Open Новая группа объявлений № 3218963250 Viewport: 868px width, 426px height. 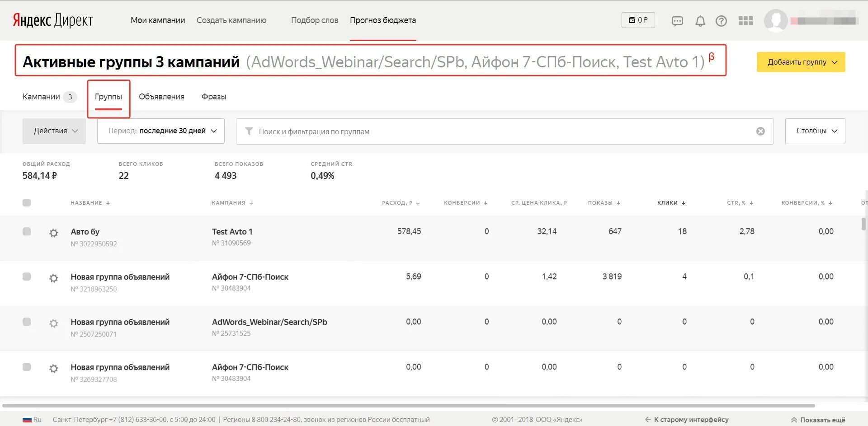pyautogui.click(x=120, y=277)
